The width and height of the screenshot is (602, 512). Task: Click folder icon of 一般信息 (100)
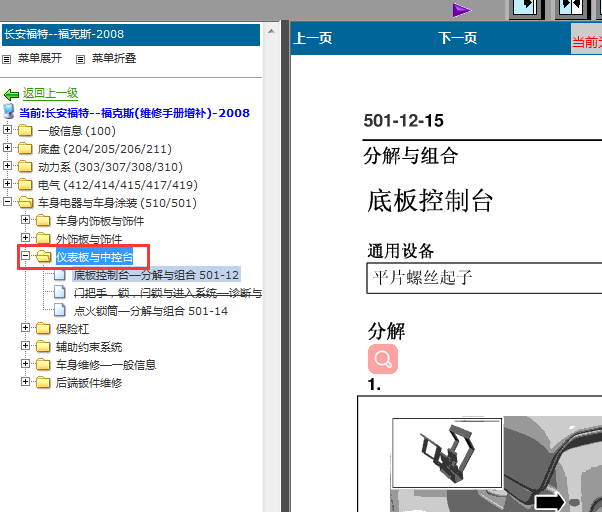coord(25,130)
